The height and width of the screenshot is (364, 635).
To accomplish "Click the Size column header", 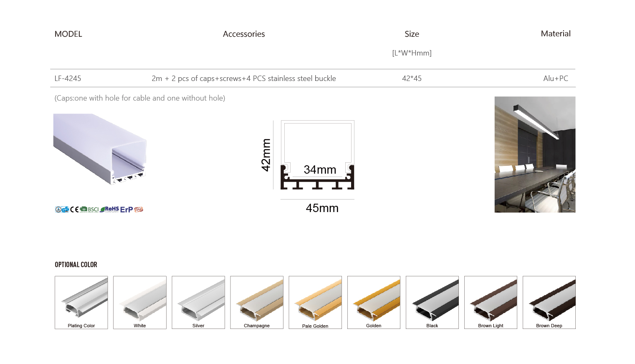I will [x=412, y=34].
